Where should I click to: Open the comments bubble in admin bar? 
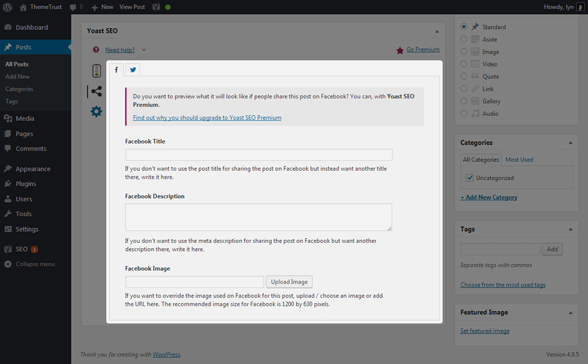pos(73,7)
